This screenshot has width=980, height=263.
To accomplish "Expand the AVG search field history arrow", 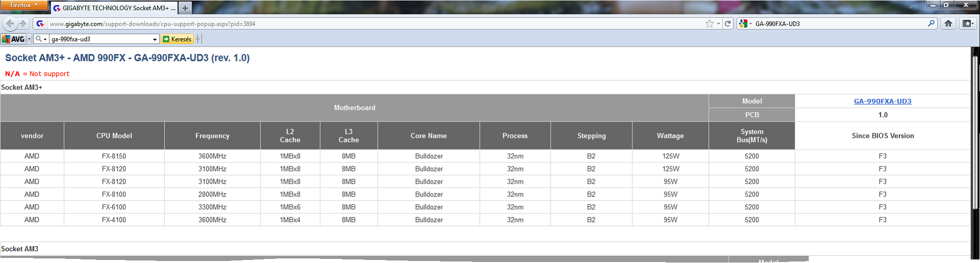I will [x=155, y=39].
